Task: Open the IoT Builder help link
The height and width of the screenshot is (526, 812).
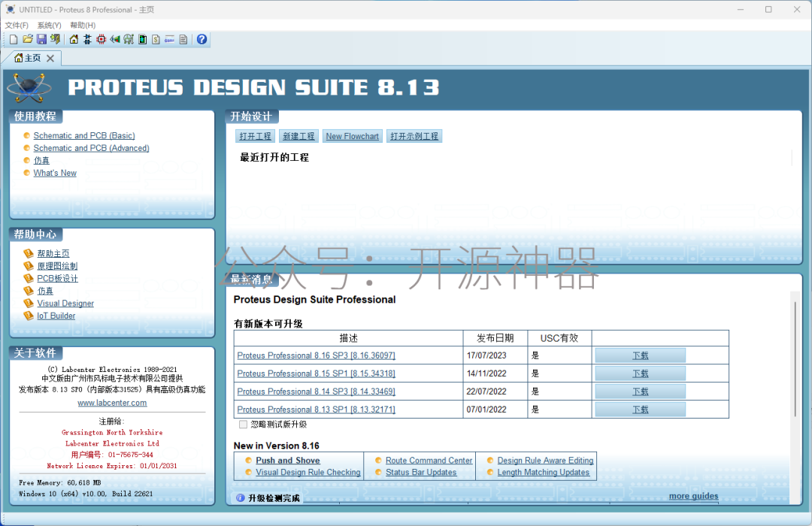Action: click(x=56, y=316)
